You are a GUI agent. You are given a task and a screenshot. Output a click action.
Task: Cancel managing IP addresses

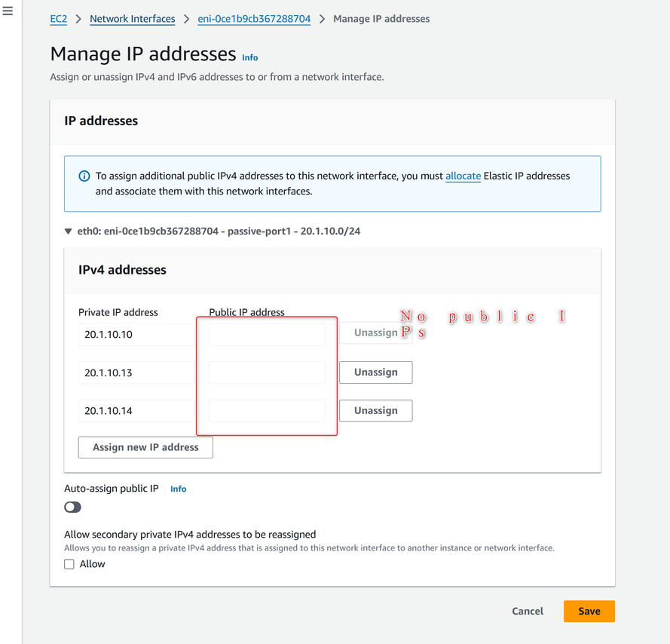pyautogui.click(x=528, y=612)
